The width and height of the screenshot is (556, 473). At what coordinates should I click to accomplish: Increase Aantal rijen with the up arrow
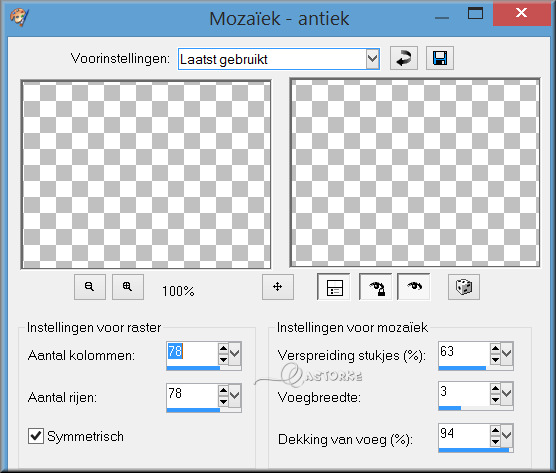point(223,390)
